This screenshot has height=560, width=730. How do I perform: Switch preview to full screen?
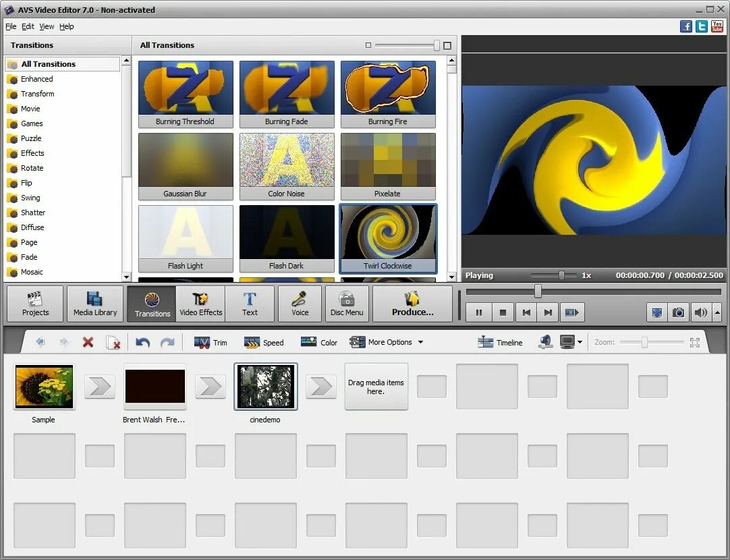pos(657,312)
